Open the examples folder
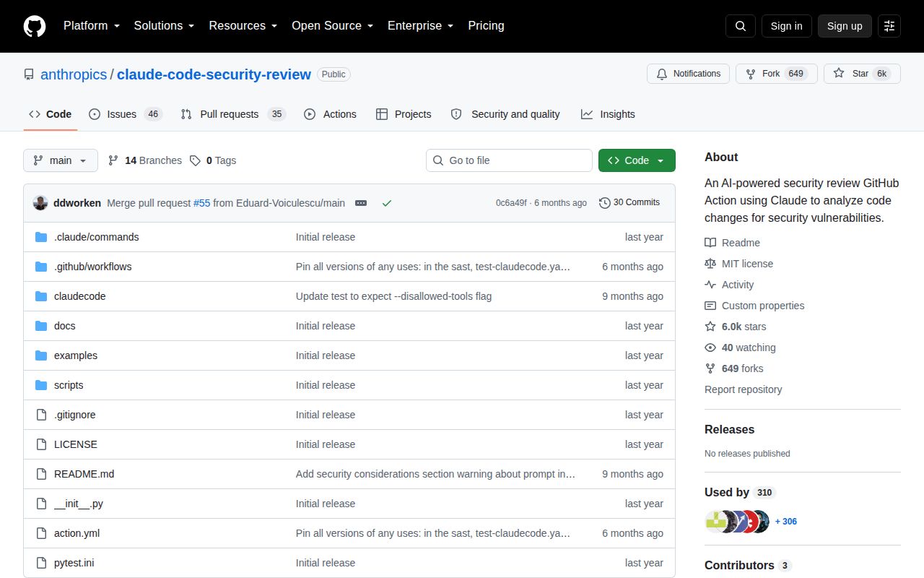 [x=75, y=355]
